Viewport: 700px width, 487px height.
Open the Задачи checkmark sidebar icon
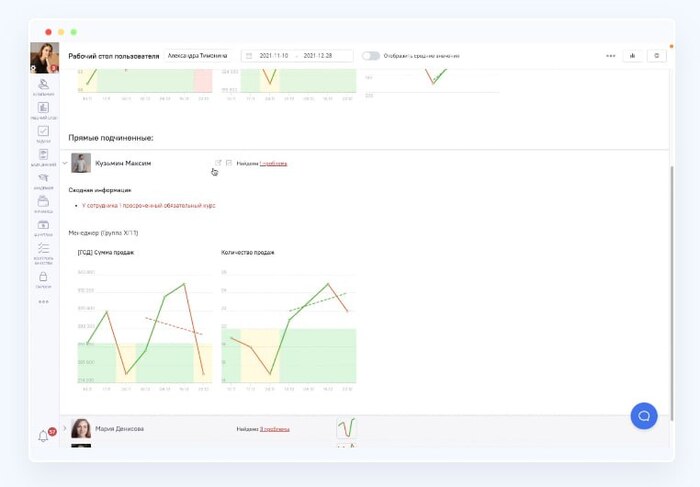click(43, 132)
